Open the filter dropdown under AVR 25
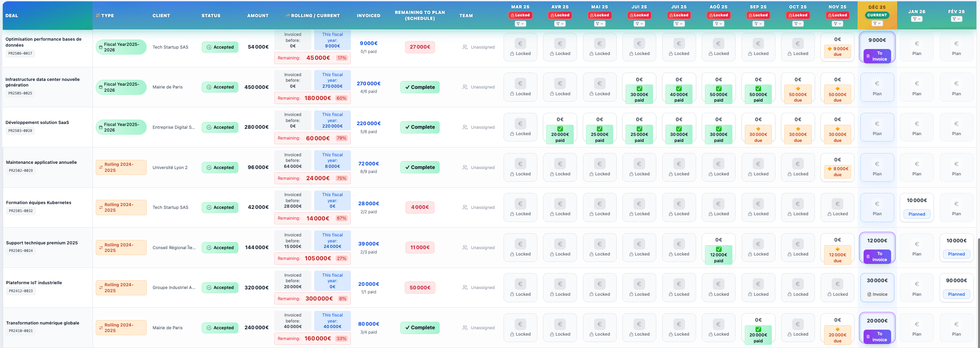The image size is (980, 348). 560,24
